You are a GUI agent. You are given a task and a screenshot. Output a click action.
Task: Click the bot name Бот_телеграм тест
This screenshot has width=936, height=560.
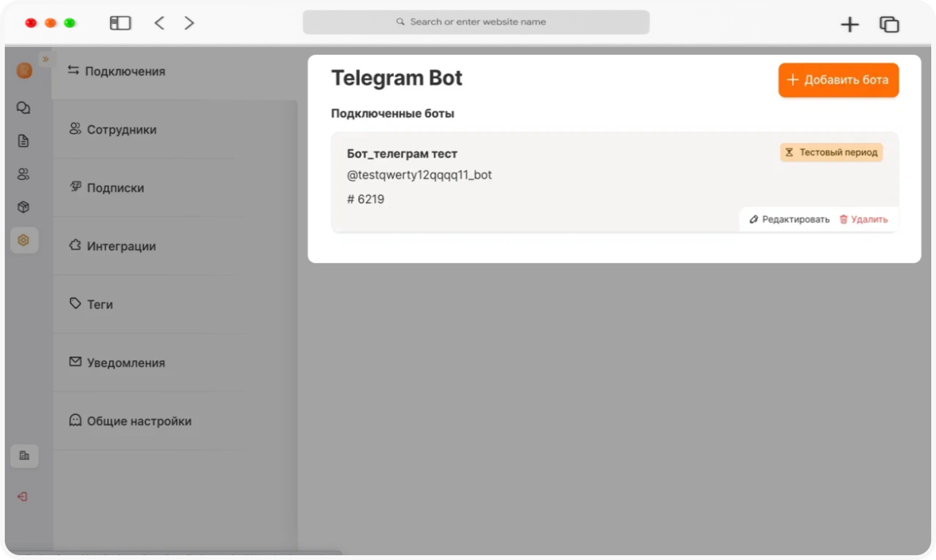click(x=402, y=154)
